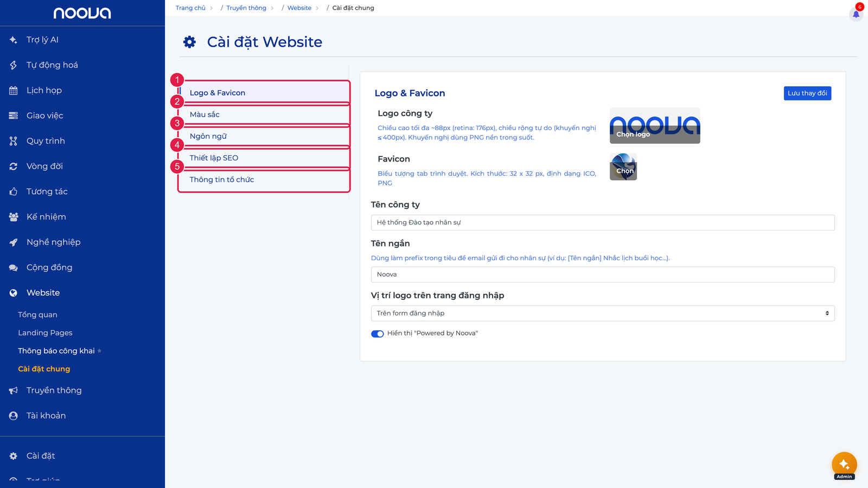The width and height of the screenshot is (868, 488).
Task: Select Cài đặt chung submenu item
Action: point(44,369)
